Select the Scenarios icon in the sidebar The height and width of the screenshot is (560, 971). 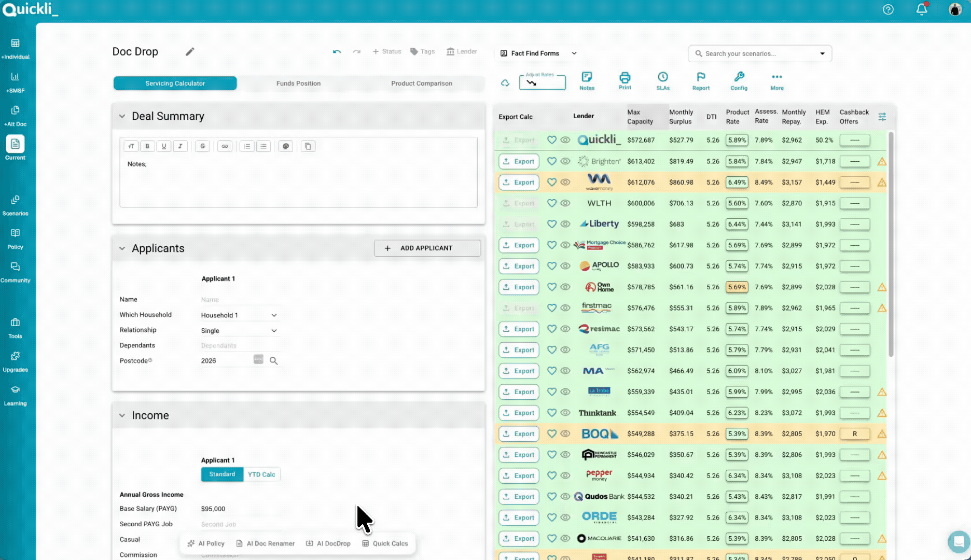coord(15,204)
